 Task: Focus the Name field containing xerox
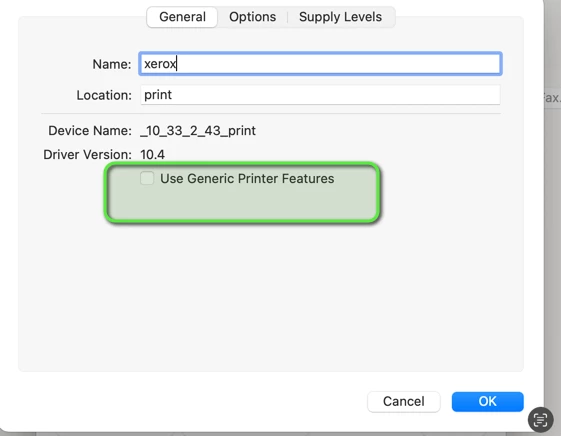pos(320,64)
